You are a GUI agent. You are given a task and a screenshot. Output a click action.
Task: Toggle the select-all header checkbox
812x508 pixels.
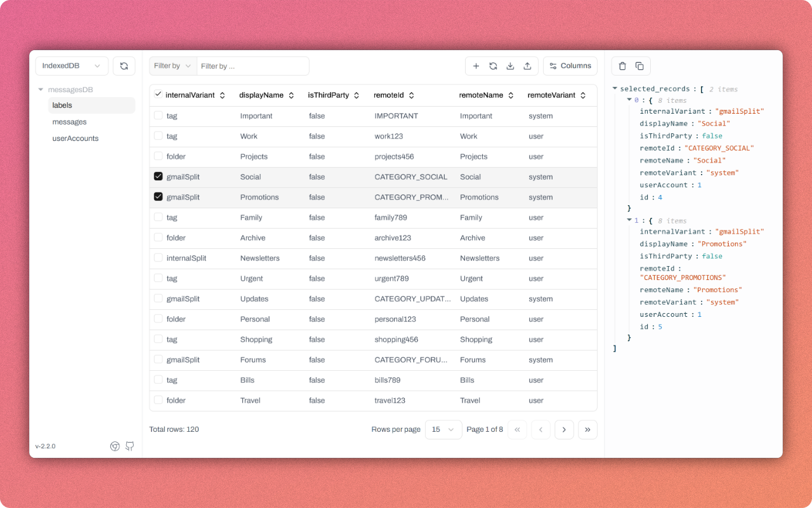[x=159, y=95]
